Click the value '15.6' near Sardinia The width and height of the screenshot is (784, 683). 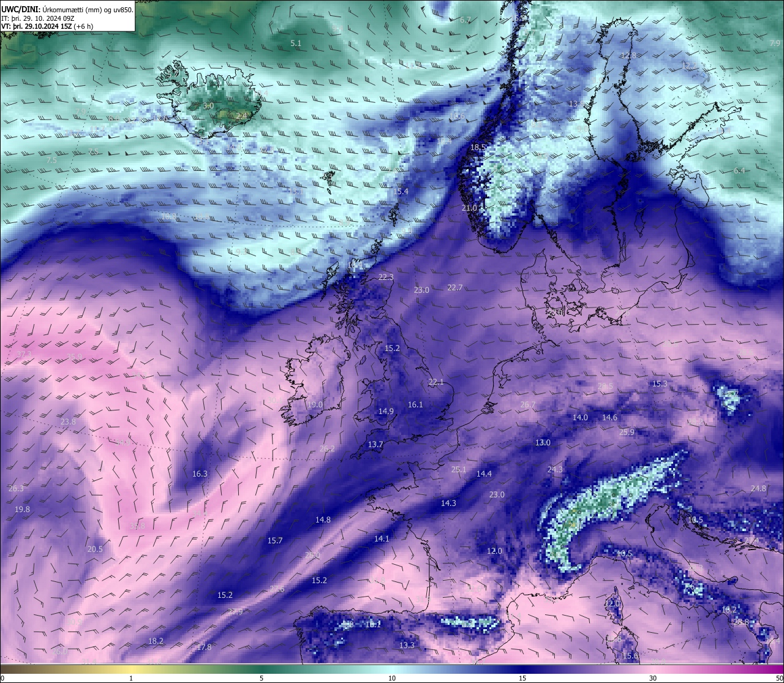(x=630, y=656)
